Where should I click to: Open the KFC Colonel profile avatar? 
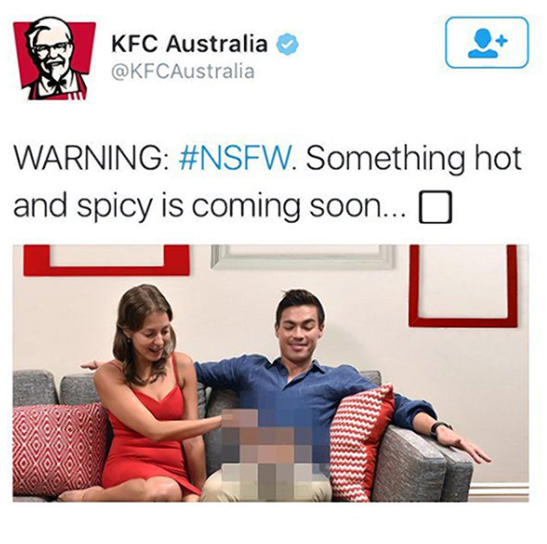pos(54,60)
